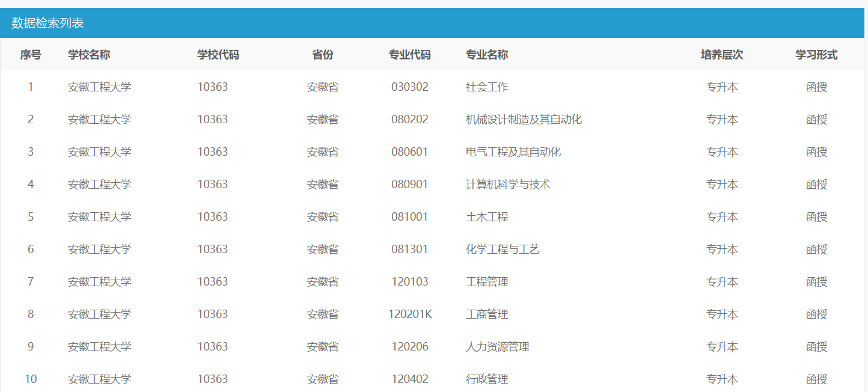Click serial number 1 in first row
Screen dimensions: 868x392
click(31, 87)
